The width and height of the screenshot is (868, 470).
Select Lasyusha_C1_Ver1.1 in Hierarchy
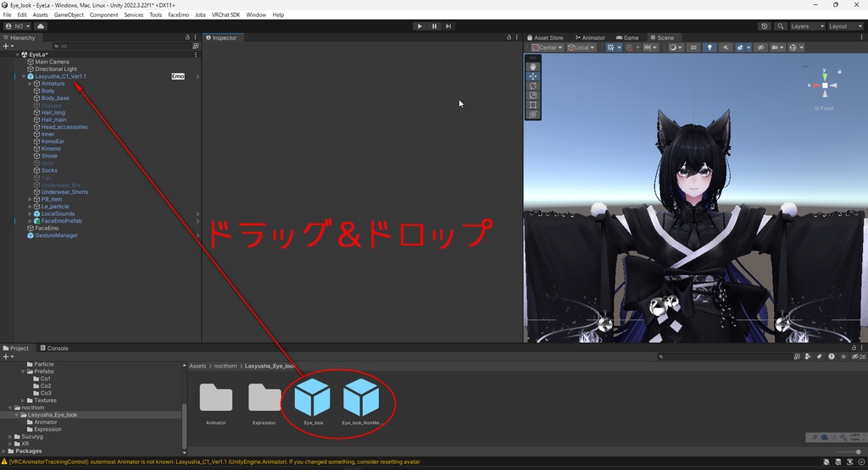click(x=60, y=76)
